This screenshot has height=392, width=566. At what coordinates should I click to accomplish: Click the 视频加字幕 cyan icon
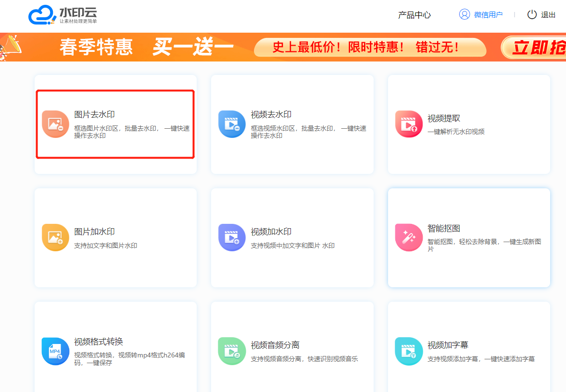[409, 351]
